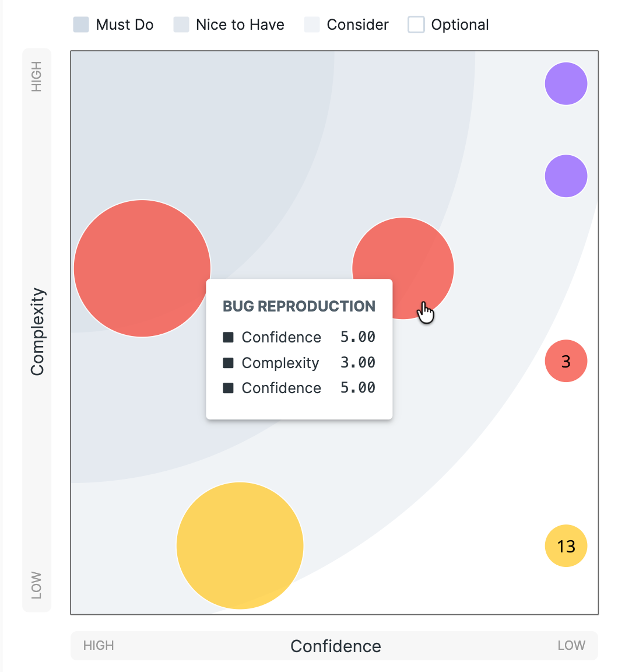The height and width of the screenshot is (672, 618).
Task: Toggle the Nice to Have legend label
Action: [x=240, y=24]
